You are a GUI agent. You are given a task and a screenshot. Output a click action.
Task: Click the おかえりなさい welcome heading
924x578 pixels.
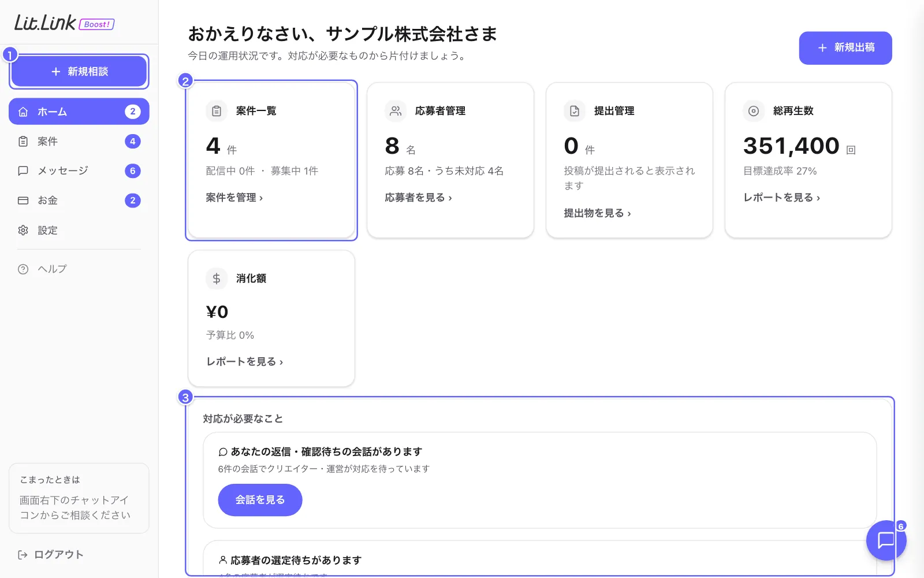pos(342,34)
